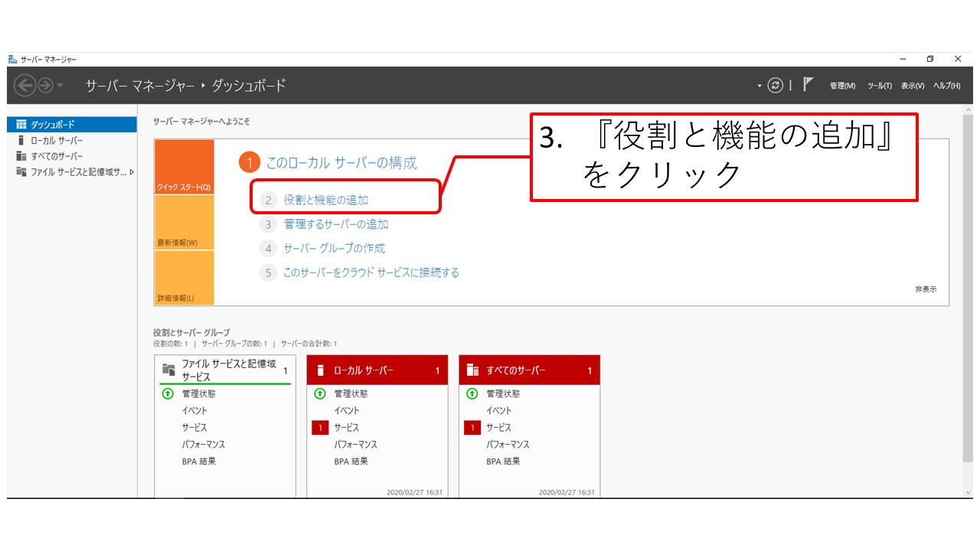The image size is (980, 551).
Task: Open All Servers in sidebar
Action: point(57,156)
